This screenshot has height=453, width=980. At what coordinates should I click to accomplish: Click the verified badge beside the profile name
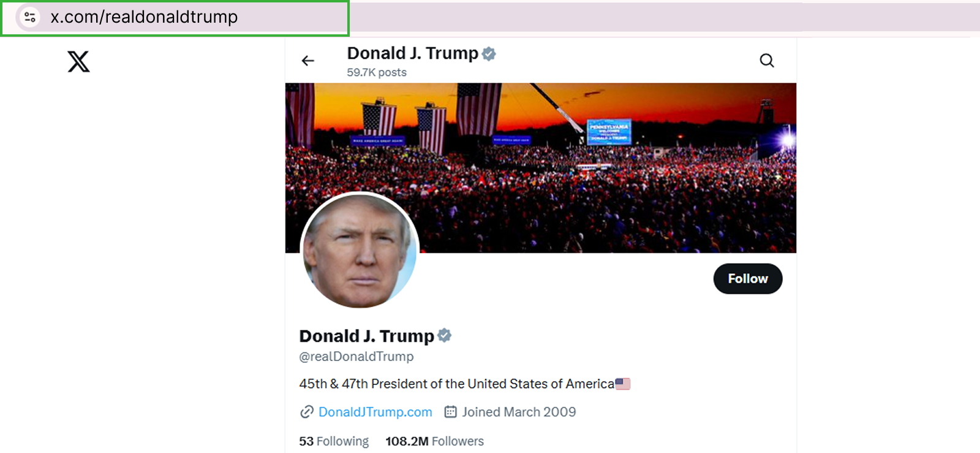(445, 335)
